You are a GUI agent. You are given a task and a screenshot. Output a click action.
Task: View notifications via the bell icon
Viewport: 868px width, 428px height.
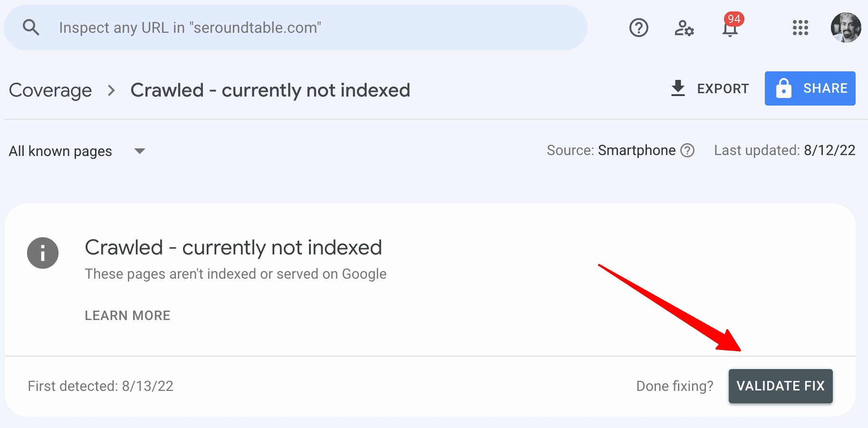pos(729,29)
